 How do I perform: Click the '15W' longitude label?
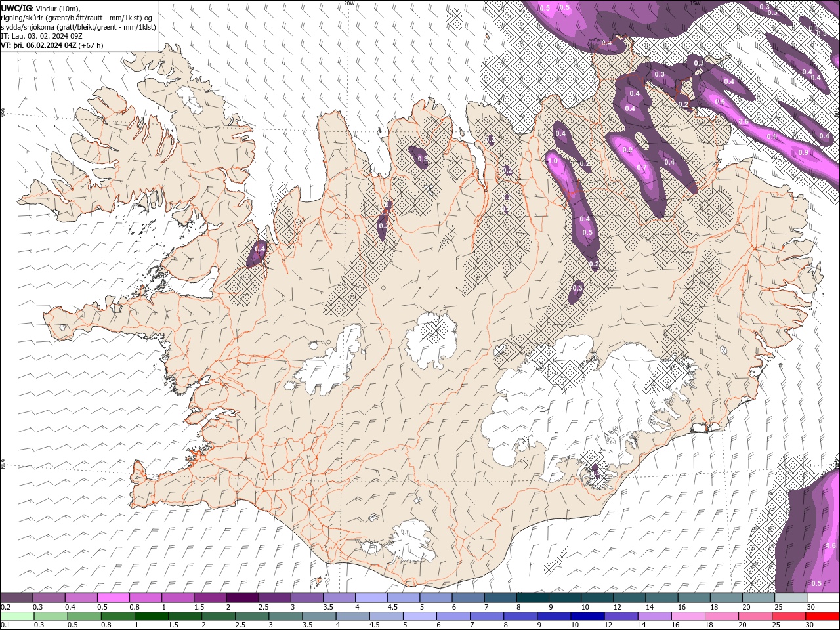[x=695, y=3]
